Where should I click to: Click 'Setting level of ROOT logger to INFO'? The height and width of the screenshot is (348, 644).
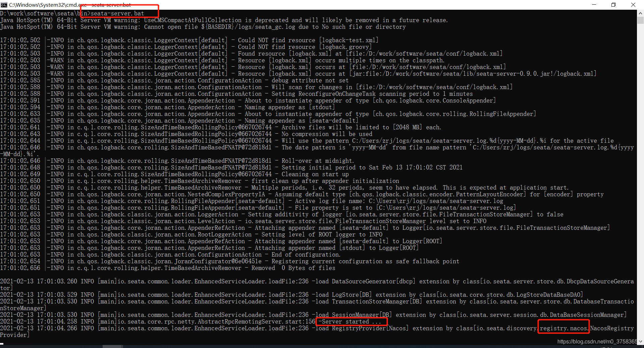coord(322,234)
